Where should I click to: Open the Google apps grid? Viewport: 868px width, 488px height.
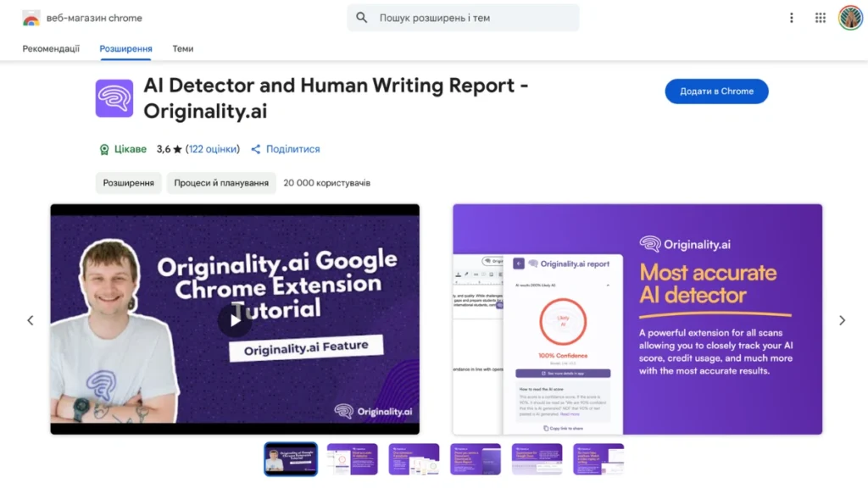click(820, 17)
